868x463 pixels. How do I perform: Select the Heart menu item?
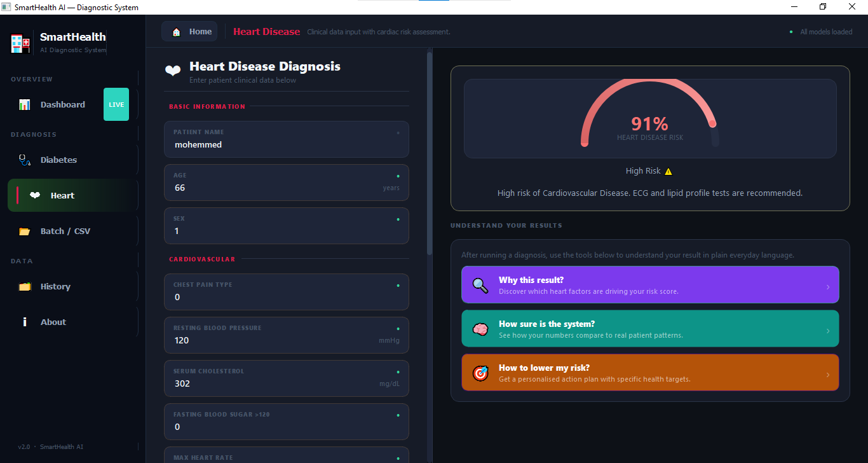tap(72, 195)
